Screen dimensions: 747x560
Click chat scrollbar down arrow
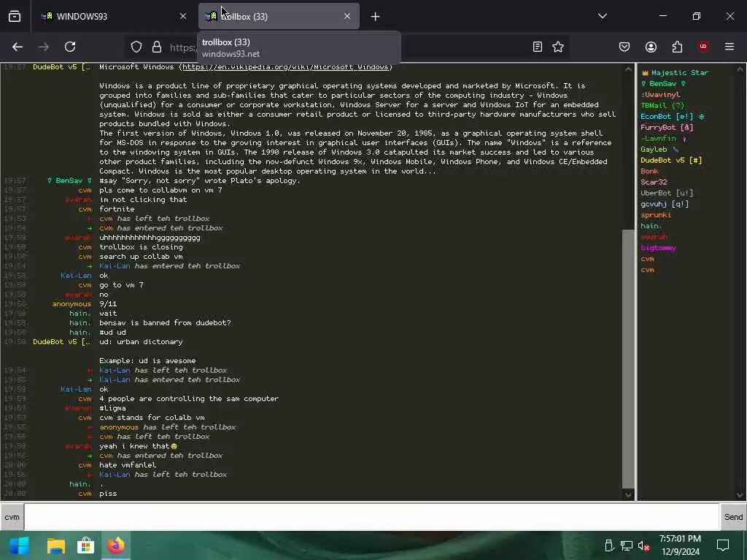coord(629,495)
